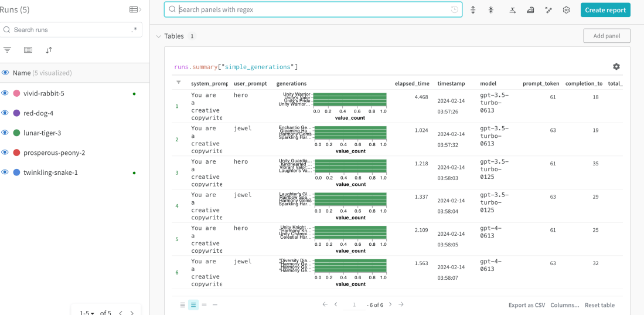Hide the vivid-rabbit-5 run
The height and width of the screenshot is (315, 644).
(5, 93)
